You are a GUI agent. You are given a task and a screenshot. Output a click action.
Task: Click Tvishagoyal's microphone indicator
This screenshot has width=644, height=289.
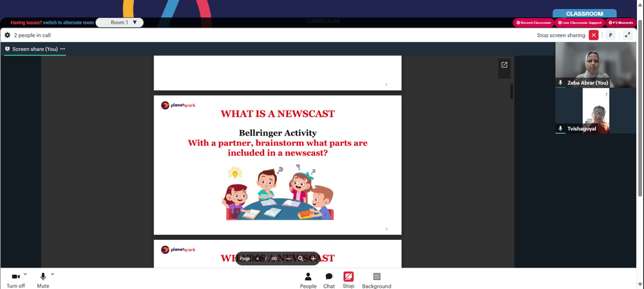560,129
